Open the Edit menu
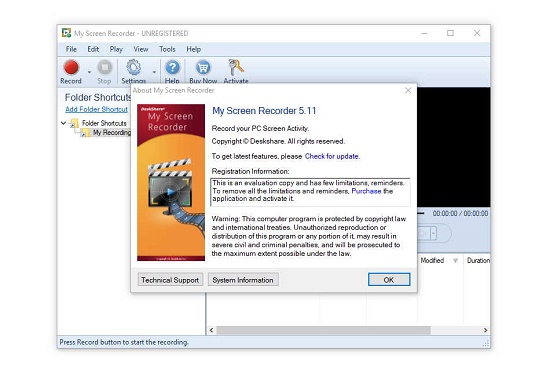The image size is (550, 374). click(93, 49)
